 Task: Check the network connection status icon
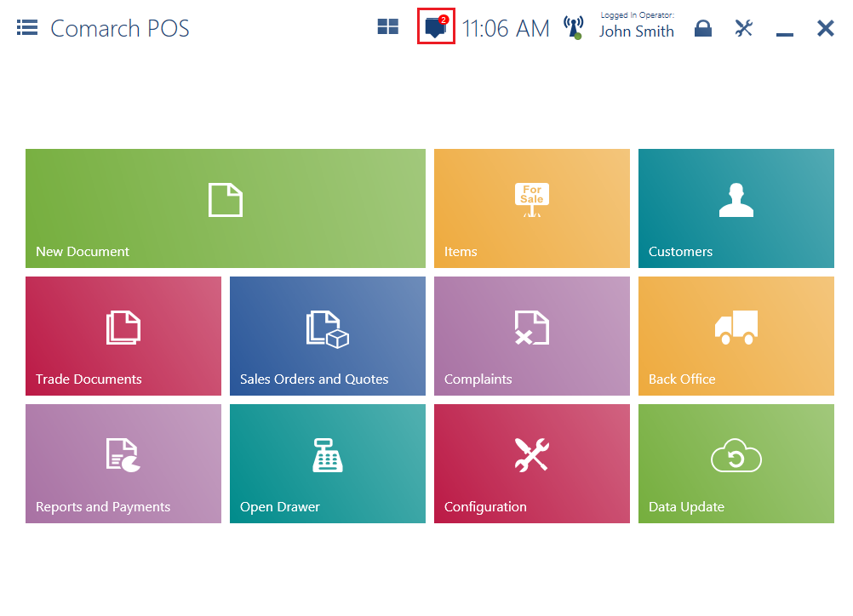575,26
